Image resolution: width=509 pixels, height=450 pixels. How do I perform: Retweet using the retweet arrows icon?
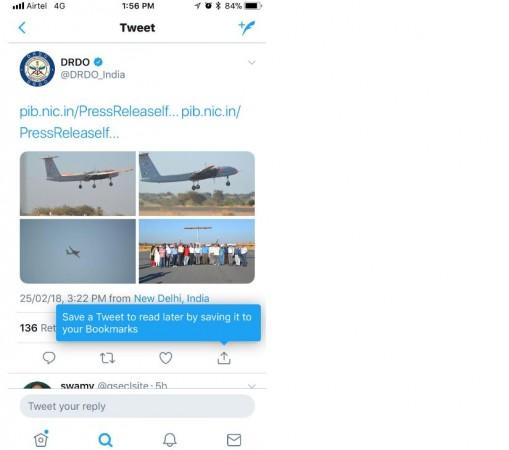coord(107,358)
